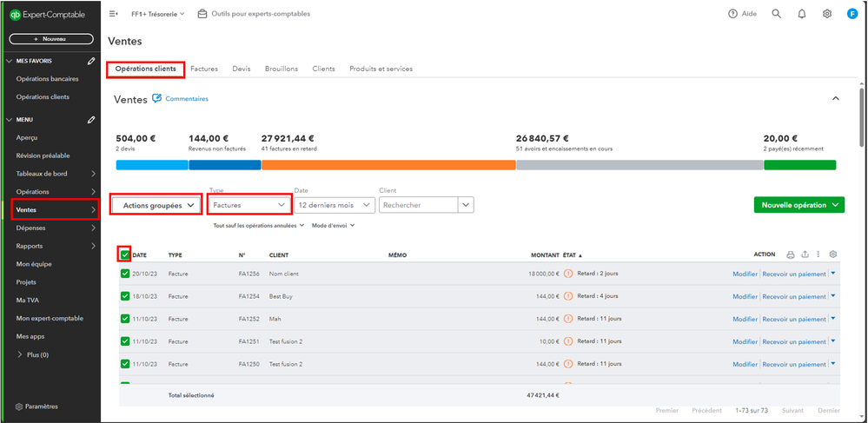Open table settings gear icon
868x423 pixels.
pos(833,254)
